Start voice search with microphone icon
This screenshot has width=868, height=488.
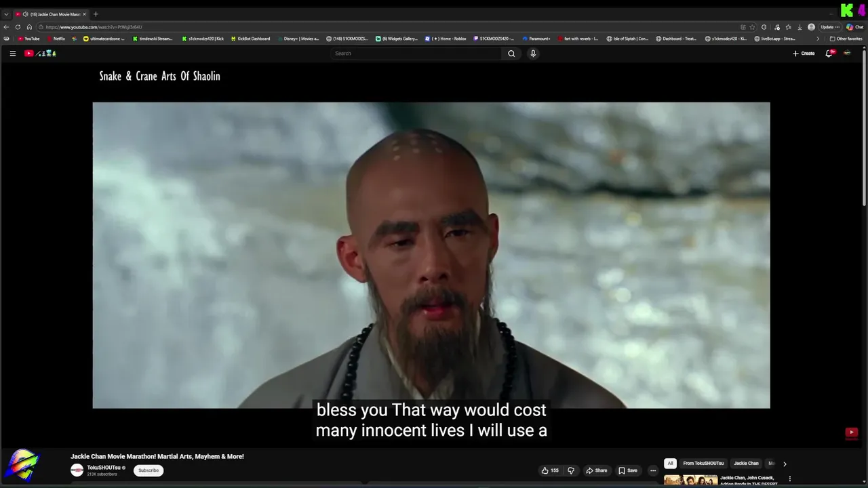pos(533,54)
